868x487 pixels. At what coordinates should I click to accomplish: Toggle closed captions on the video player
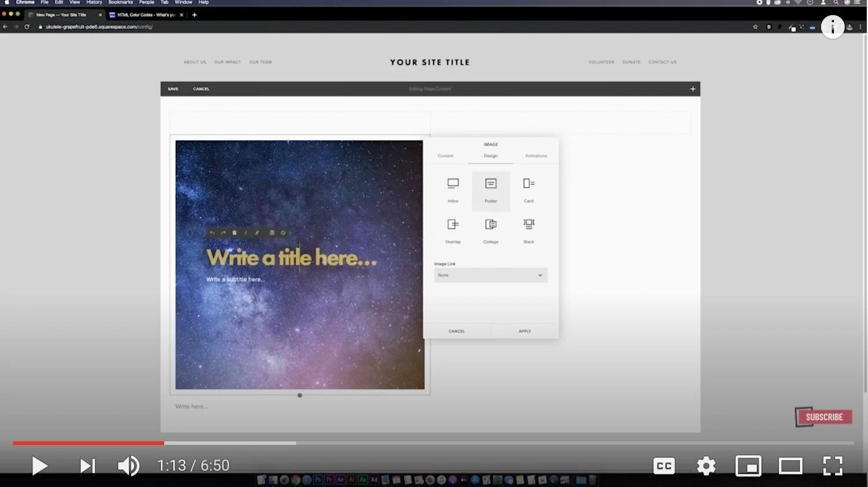(664, 466)
